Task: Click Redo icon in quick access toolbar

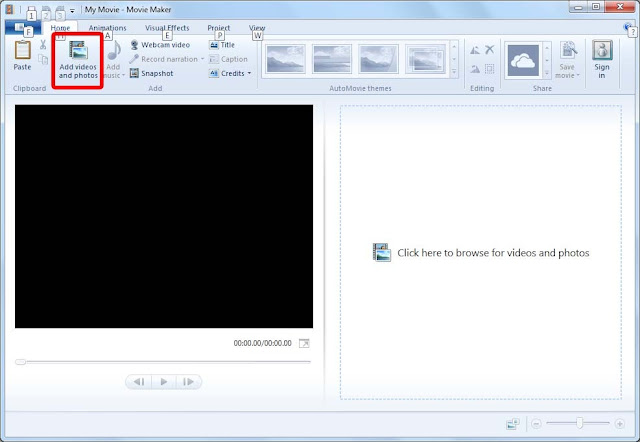Action: tap(60, 9)
